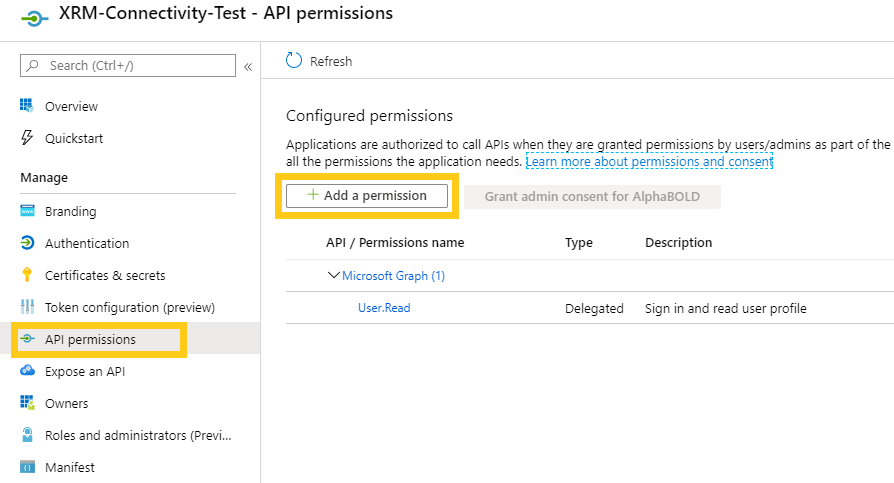Click the Owners icon
Image resolution: width=894 pixels, height=483 pixels.
(x=27, y=403)
